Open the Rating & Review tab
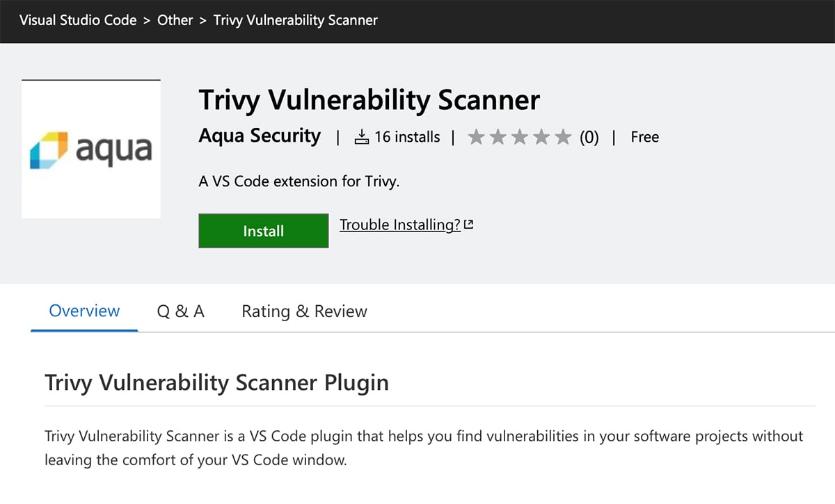This screenshot has height=504, width=835. pos(304,311)
